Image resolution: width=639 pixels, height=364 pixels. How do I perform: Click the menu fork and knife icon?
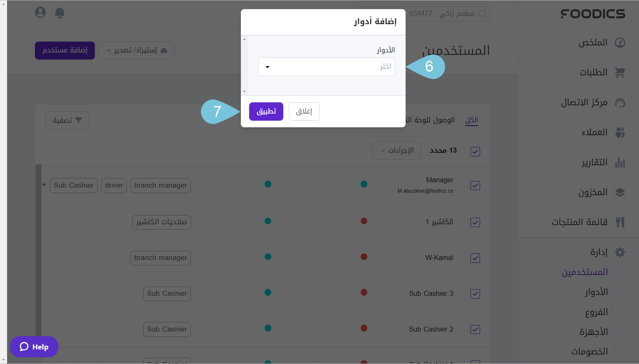point(620,222)
